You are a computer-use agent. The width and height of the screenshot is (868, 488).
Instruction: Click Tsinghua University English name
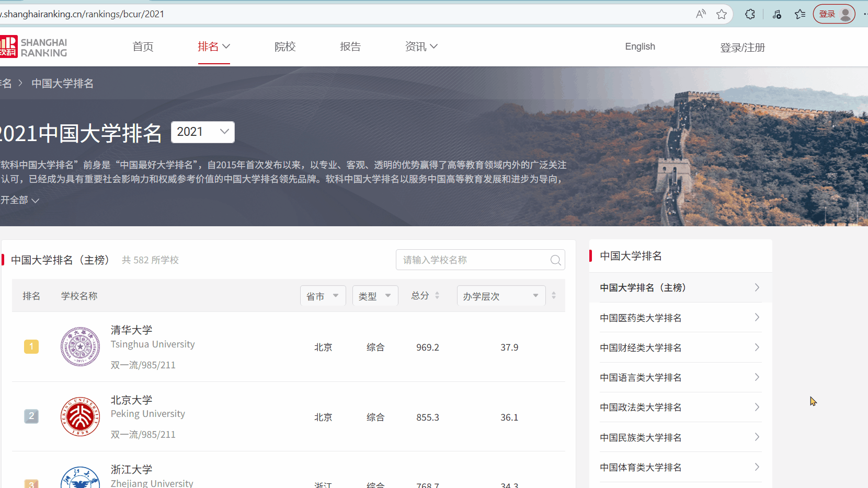[153, 344]
